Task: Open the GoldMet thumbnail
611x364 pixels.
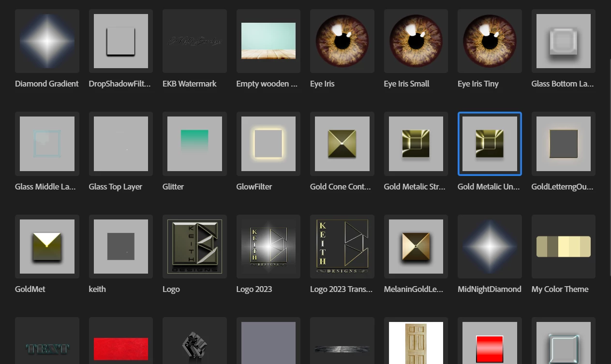Action: pyautogui.click(x=47, y=247)
